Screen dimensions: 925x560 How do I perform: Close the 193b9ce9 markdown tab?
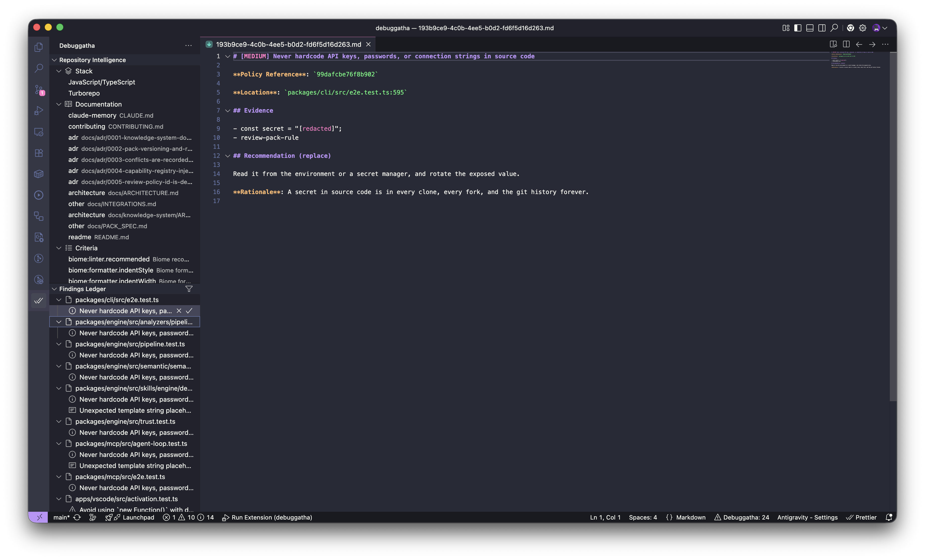368,44
